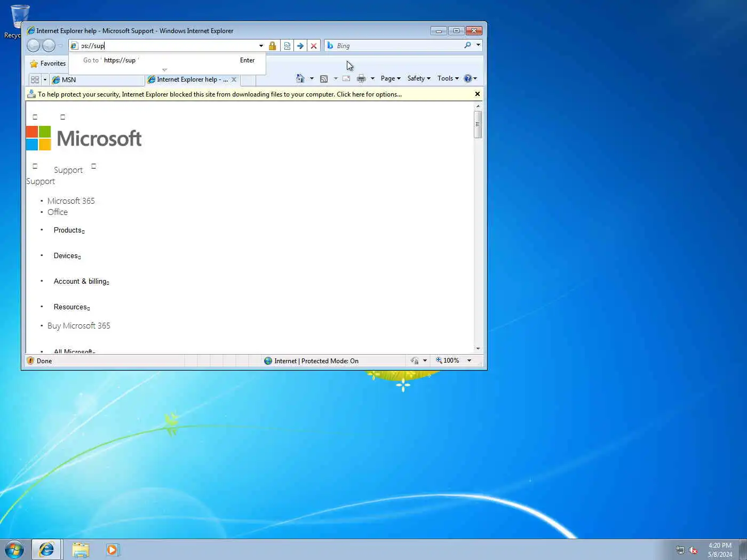This screenshot has width=747, height=560.
Task: Click the Back navigation button
Action: 33,46
